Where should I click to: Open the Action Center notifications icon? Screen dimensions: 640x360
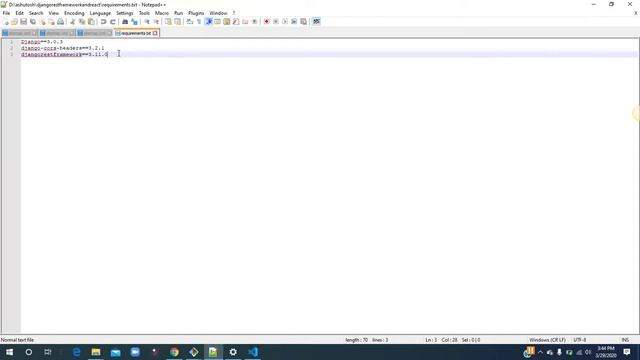627,352
